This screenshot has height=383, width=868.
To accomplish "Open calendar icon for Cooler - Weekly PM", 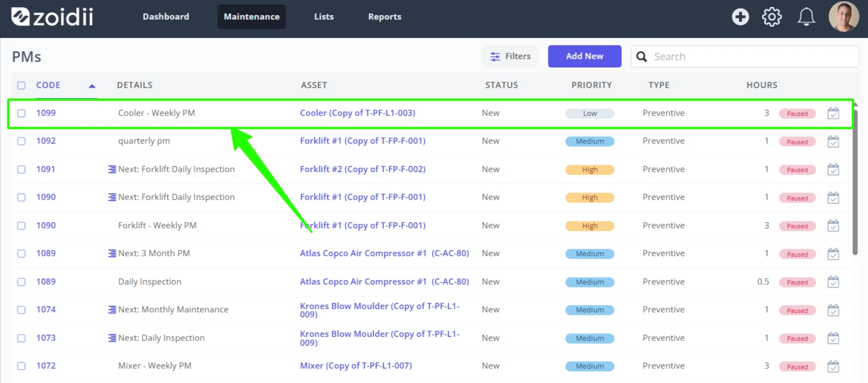I will click(833, 113).
